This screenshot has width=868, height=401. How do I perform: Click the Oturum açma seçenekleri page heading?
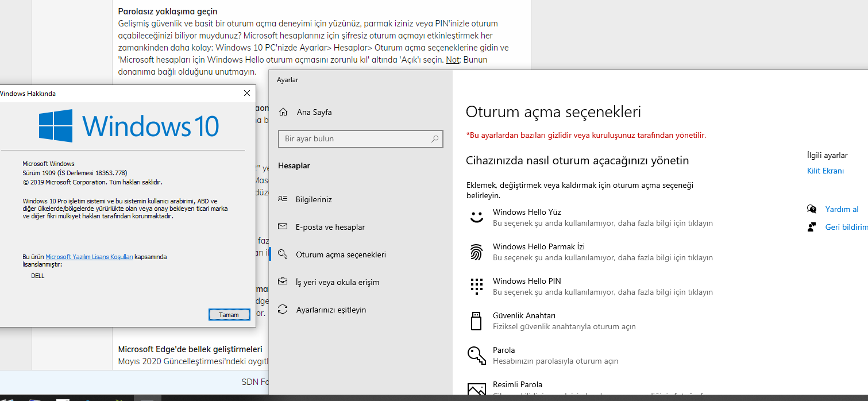(553, 111)
